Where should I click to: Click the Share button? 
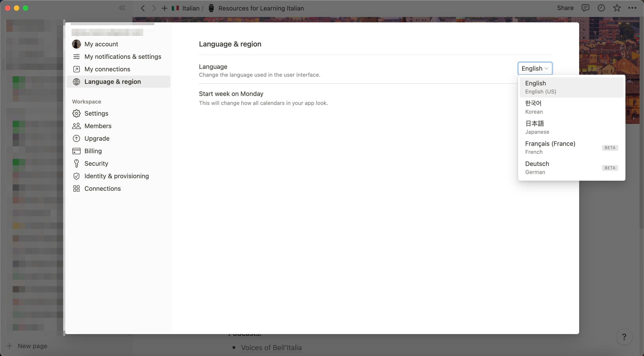(x=565, y=8)
